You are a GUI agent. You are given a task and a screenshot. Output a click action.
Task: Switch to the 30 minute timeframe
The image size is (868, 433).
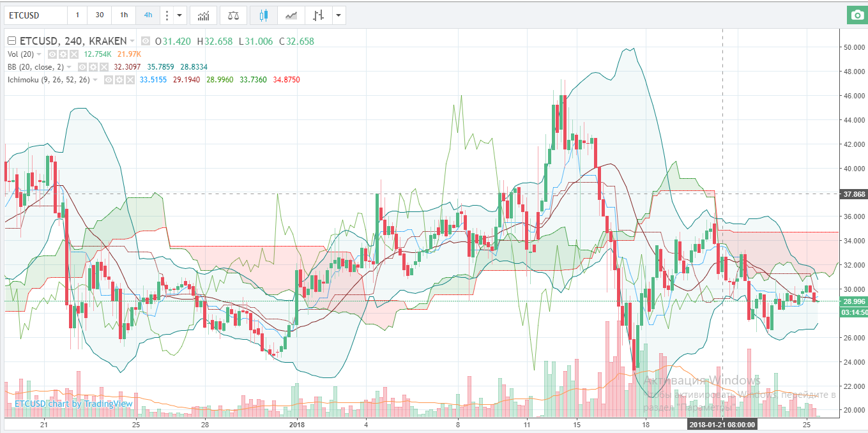tap(100, 15)
